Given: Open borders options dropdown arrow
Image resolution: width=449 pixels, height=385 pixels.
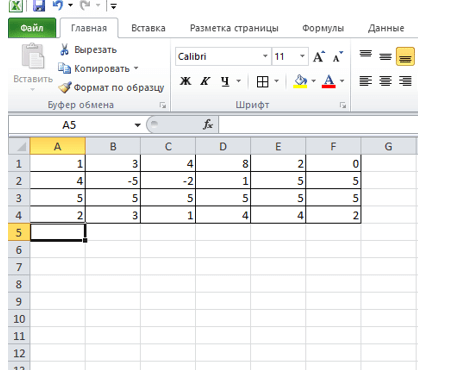Looking at the screenshot, I should [x=276, y=81].
